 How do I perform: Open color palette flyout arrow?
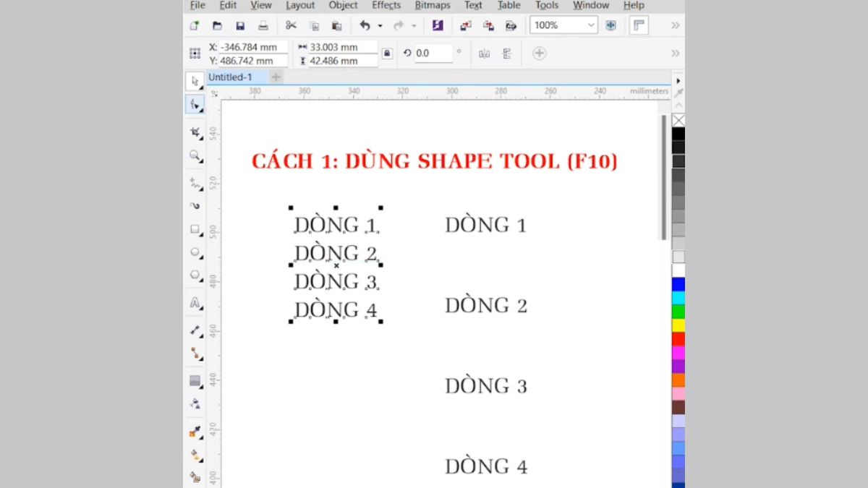click(678, 81)
